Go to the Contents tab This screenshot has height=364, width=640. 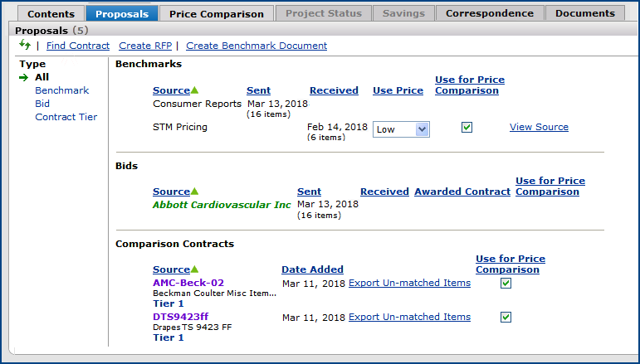pos(51,13)
